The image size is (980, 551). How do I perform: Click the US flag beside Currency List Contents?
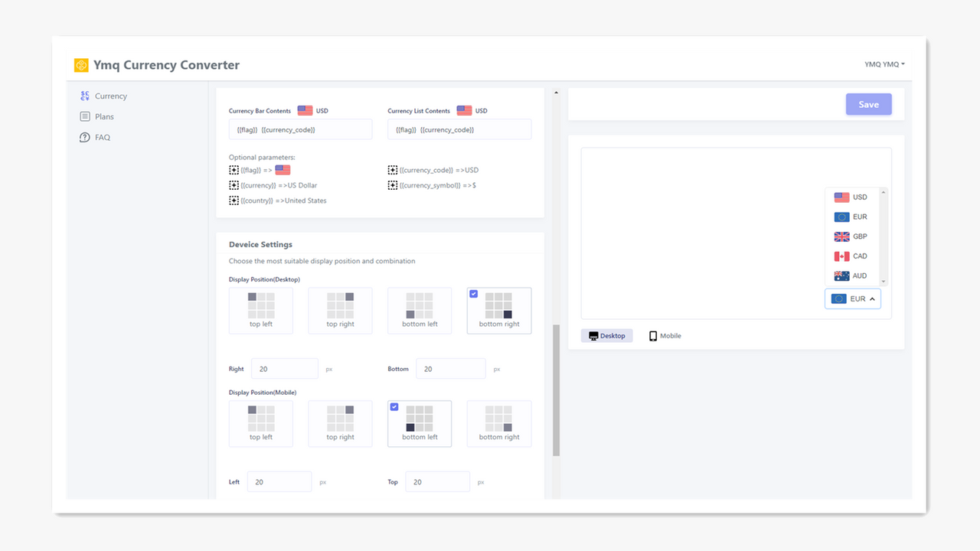point(464,110)
